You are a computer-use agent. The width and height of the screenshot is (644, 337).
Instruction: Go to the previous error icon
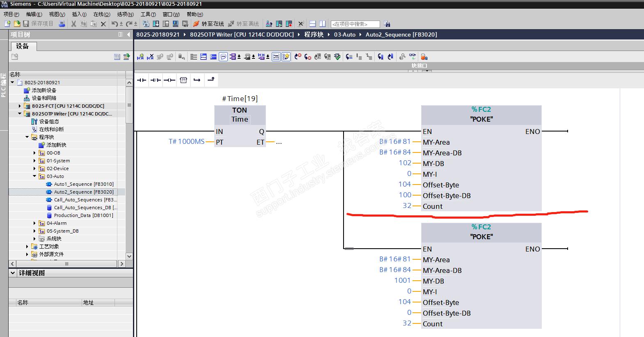pyautogui.click(x=298, y=57)
